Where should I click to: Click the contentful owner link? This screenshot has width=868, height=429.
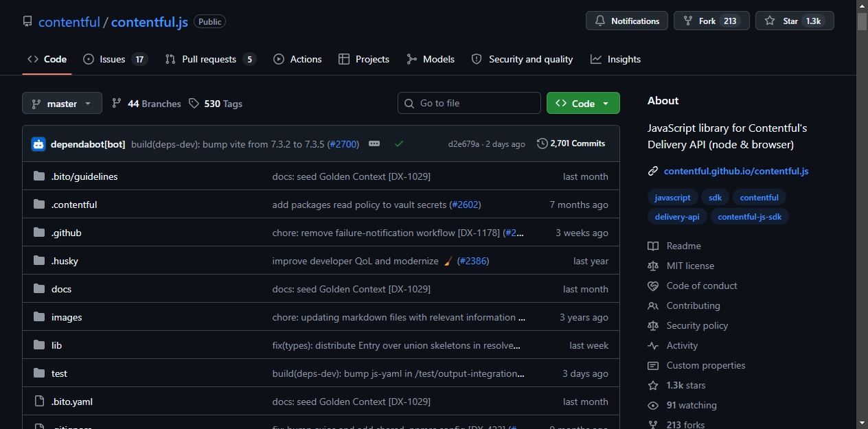(x=69, y=21)
